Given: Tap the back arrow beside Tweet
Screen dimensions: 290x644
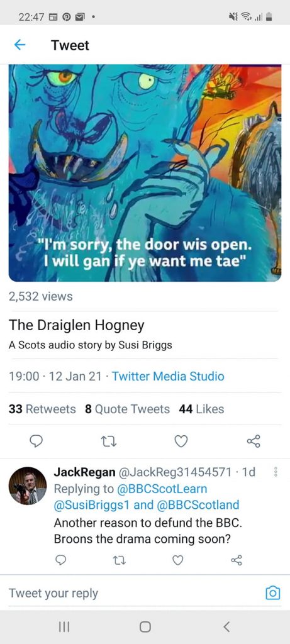Looking at the screenshot, I should 20,45.
